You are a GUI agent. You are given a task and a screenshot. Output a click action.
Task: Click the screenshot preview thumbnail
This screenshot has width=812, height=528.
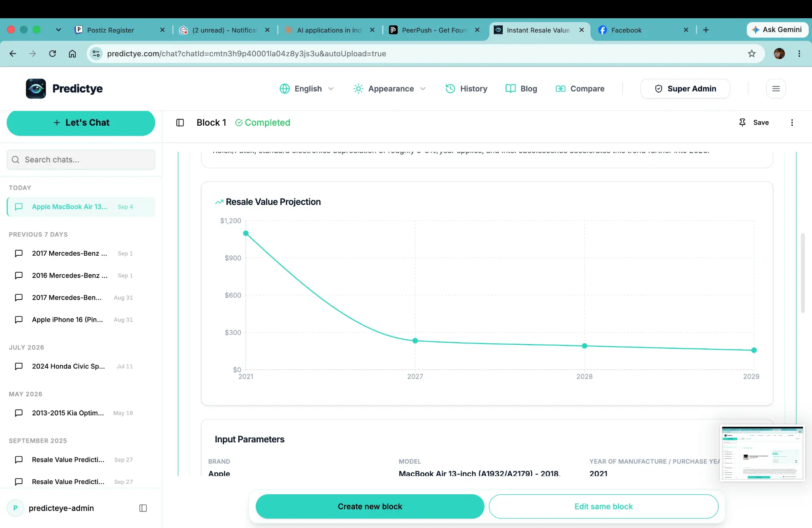coord(762,453)
